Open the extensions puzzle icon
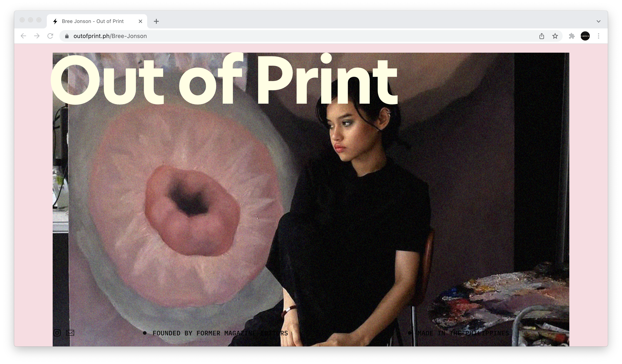The image size is (622, 364). point(572,36)
